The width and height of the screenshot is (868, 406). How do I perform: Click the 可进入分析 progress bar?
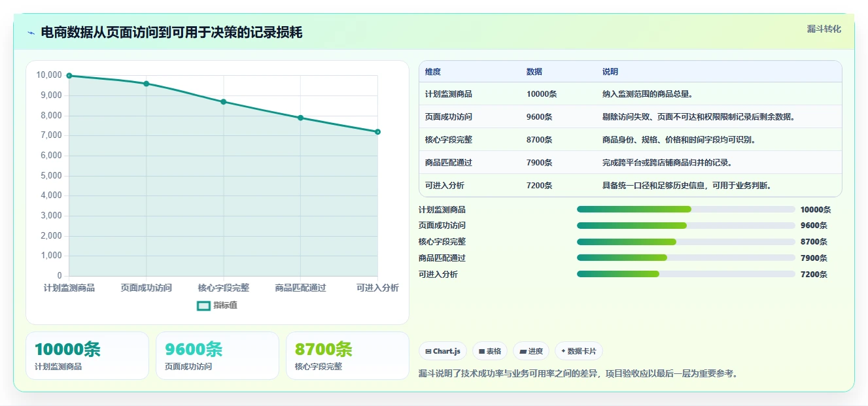(686, 275)
